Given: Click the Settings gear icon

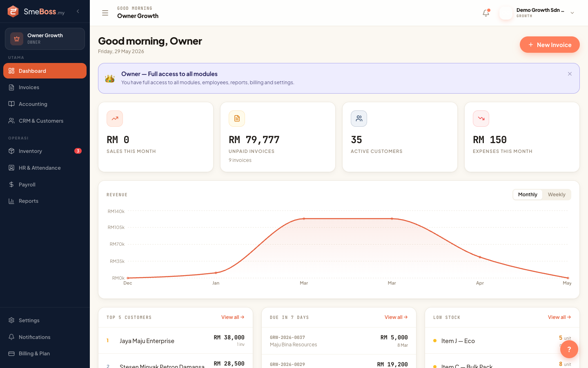Looking at the screenshot, I should tap(11, 320).
